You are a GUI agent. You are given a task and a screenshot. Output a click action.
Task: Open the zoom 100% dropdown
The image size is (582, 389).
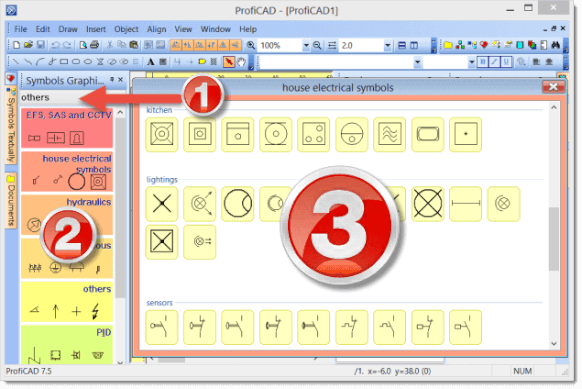pyautogui.click(x=306, y=45)
